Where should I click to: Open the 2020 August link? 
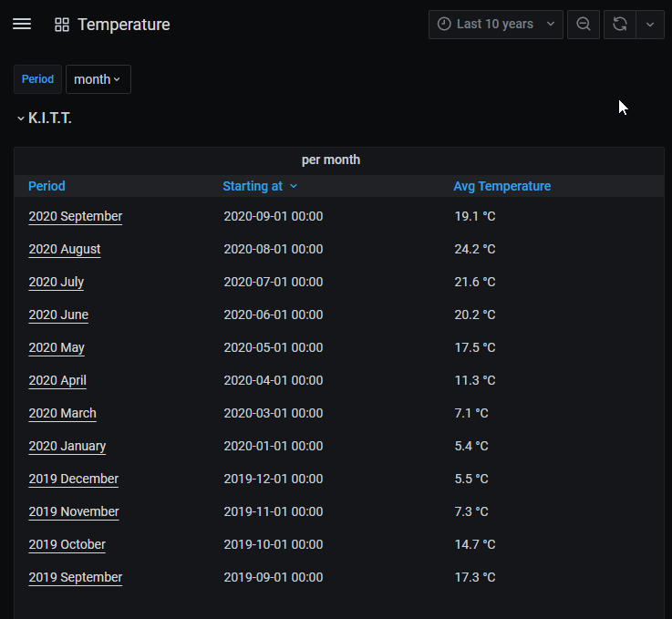point(65,249)
